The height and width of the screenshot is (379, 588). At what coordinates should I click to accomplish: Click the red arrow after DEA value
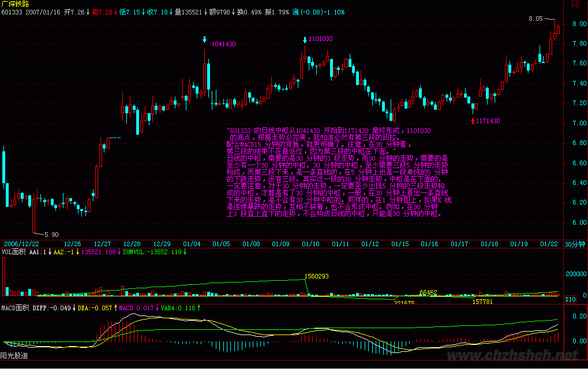[115, 308]
